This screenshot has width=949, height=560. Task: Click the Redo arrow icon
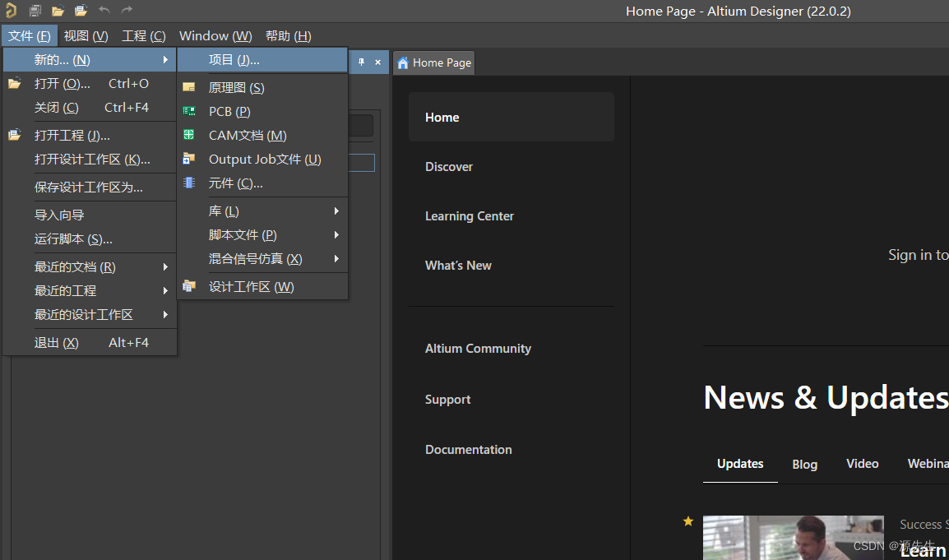(x=127, y=10)
